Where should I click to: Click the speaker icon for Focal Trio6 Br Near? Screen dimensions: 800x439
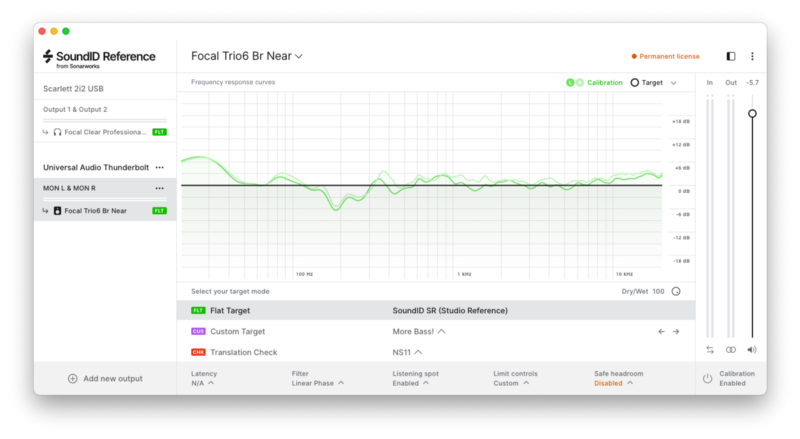57,211
